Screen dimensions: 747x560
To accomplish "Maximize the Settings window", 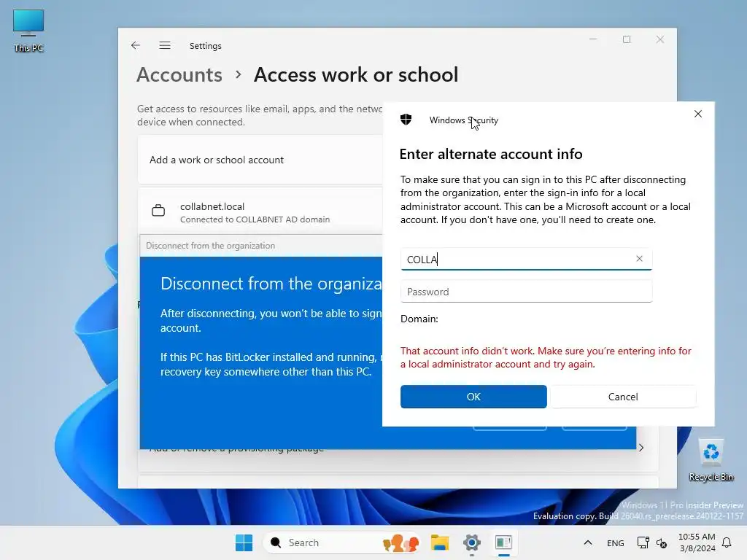I will tap(627, 39).
